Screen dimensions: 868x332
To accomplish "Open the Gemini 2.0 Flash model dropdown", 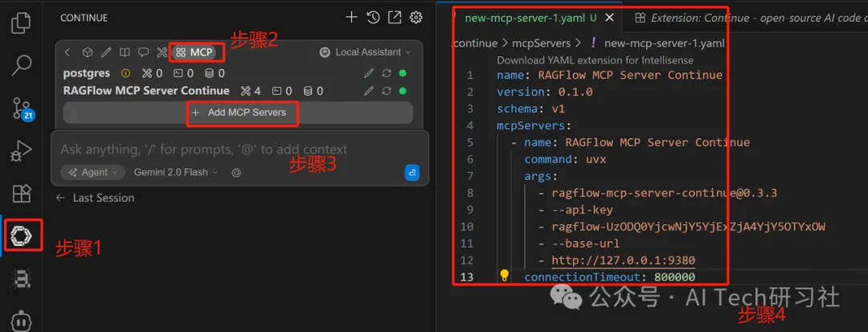I will tap(176, 173).
